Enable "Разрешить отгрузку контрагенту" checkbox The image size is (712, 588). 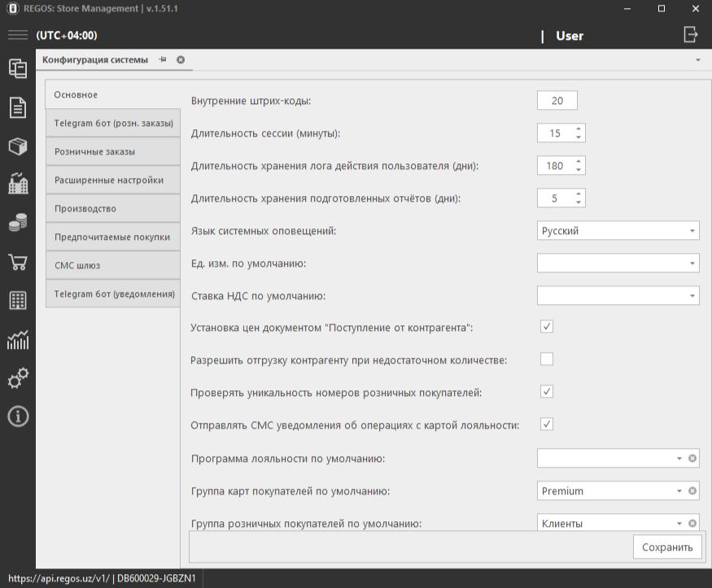(x=547, y=359)
